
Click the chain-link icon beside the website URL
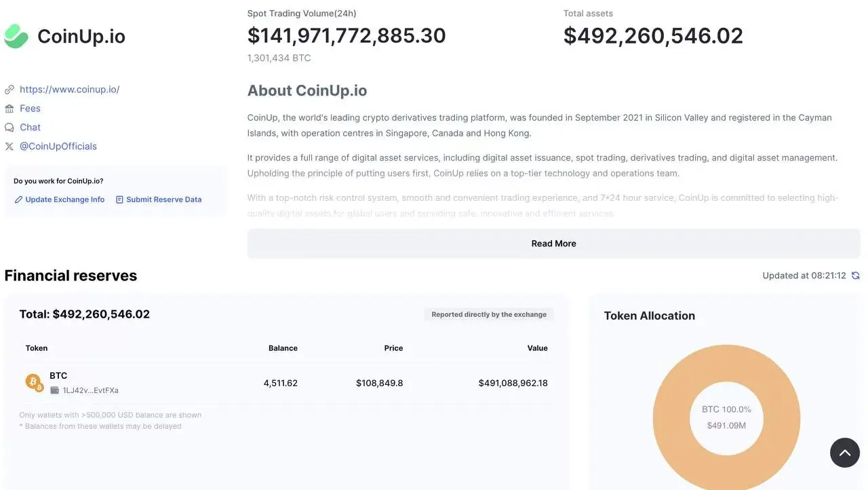pyautogui.click(x=9, y=90)
